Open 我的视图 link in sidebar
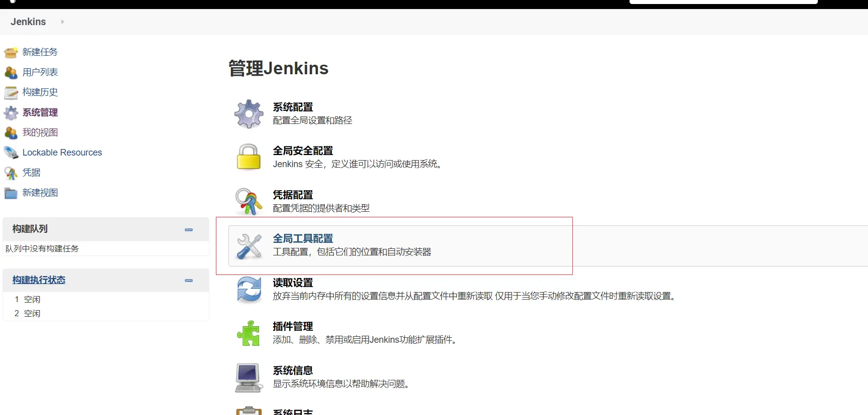This screenshot has height=415, width=868. 40,132
